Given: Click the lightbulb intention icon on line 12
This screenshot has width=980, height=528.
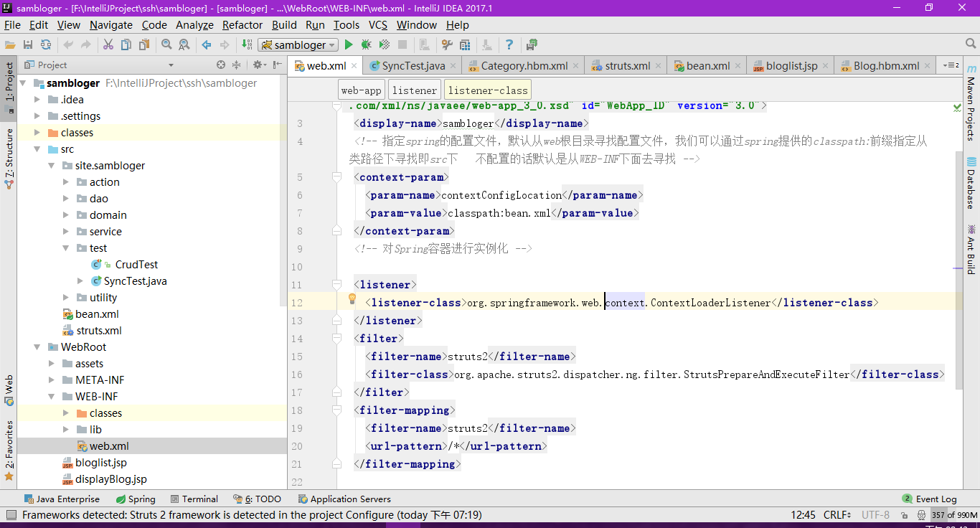Looking at the screenshot, I should 352,299.
